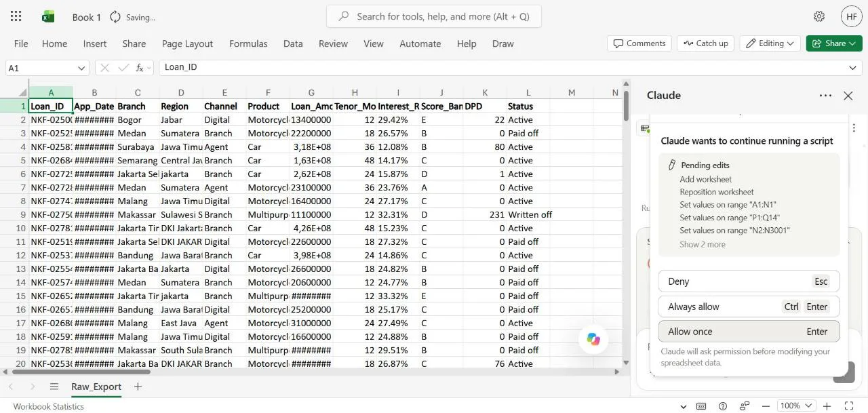Click the Allow once button
Viewport: 868px width, 413px height.
pyautogui.click(x=749, y=332)
